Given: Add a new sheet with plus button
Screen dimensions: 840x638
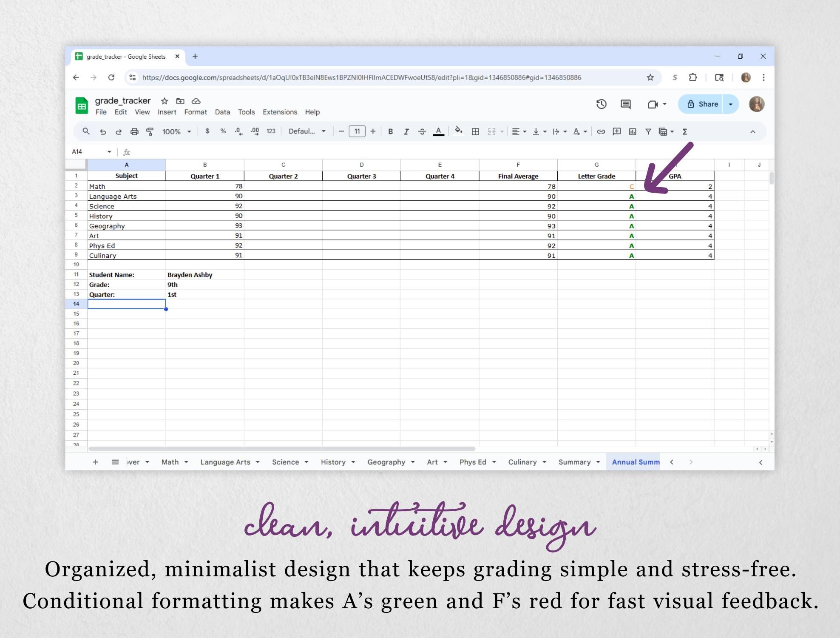Looking at the screenshot, I should tap(96, 462).
